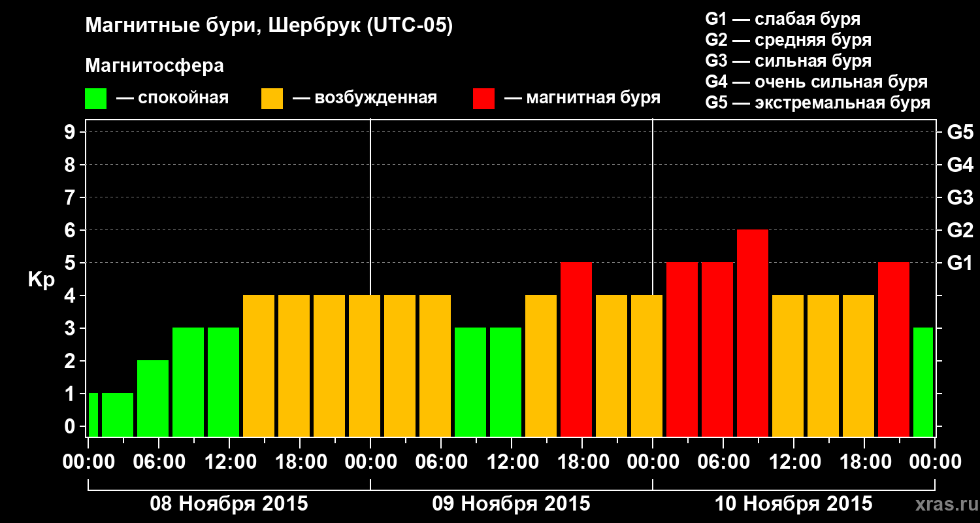This screenshot has height=523, width=980.
Task: Click the '9' value on the Kp axis
Action: (71, 132)
